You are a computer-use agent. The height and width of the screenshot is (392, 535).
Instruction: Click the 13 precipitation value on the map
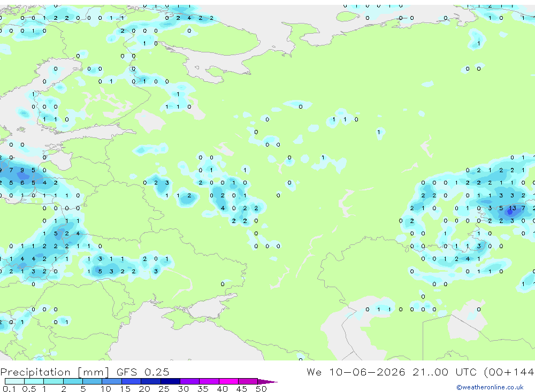[x=512, y=208]
